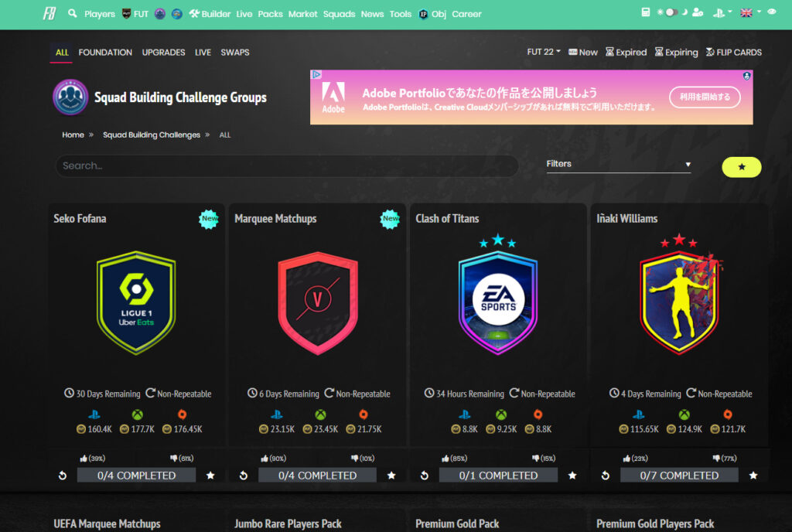Click the Origin PC icon on Iñaki Williams card

tap(727, 415)
